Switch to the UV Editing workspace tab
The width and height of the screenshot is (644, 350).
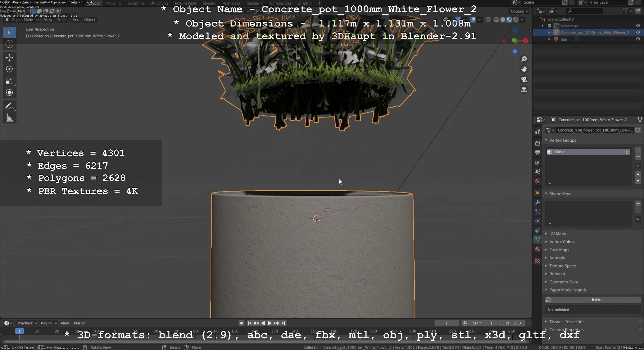pos(159,3)
